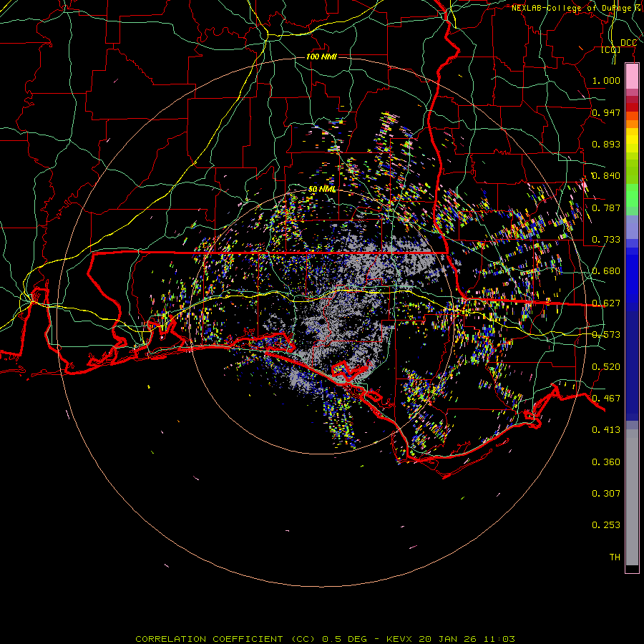Click the 0.627 color scale value
The height and width of the screenshot is (644, 644).
click(x=606, y=303)
